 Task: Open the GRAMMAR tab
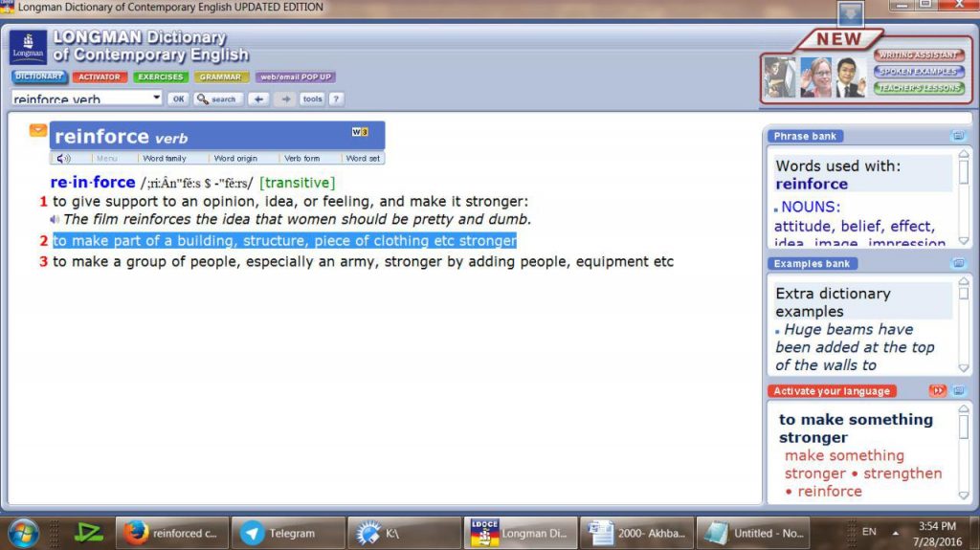tap(221, 77)
